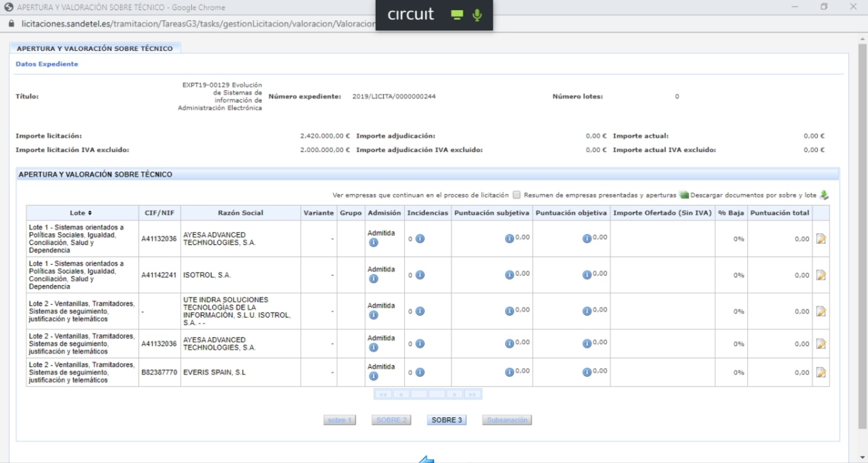Select Apertura y Valoración Sobre Técnico tab

pyautogui.click(x=95, y=48)
